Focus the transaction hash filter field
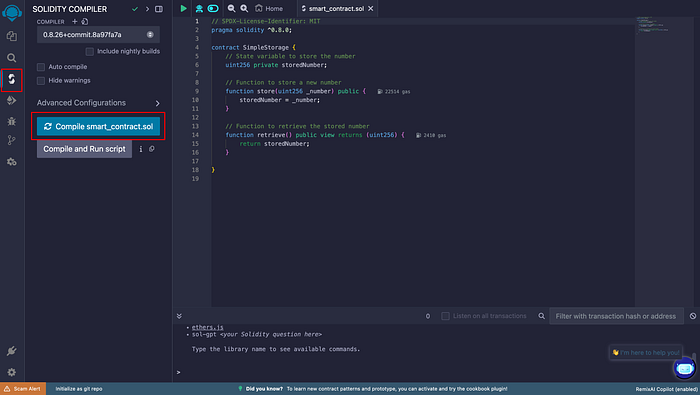The height and width of the screenshot is (395, 700). pyautogui.click(x=616, y=316)
